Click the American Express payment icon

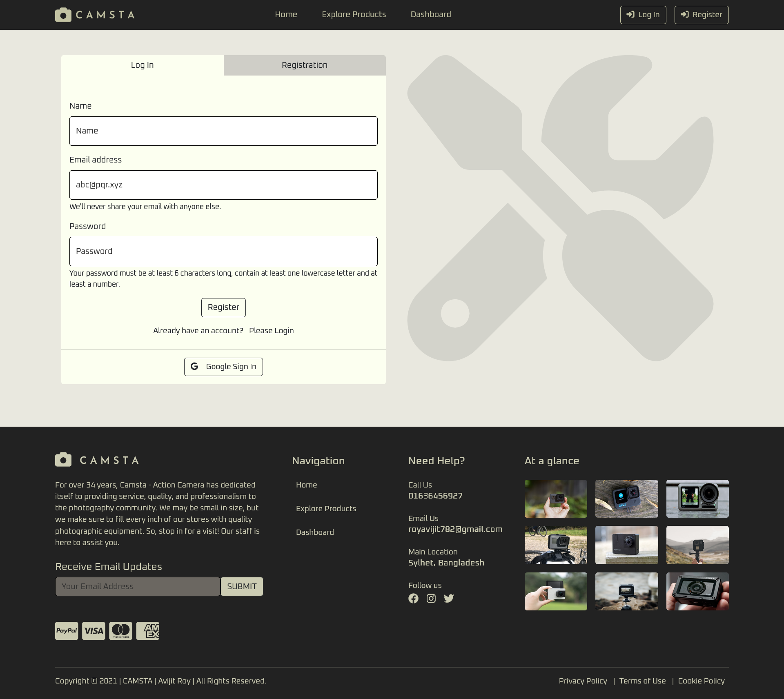point(148,631)
